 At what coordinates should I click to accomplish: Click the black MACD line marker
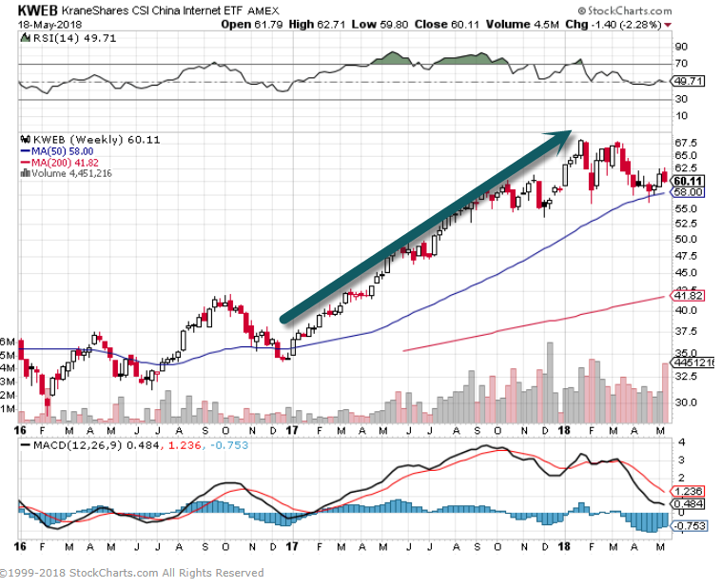[26, 445]
